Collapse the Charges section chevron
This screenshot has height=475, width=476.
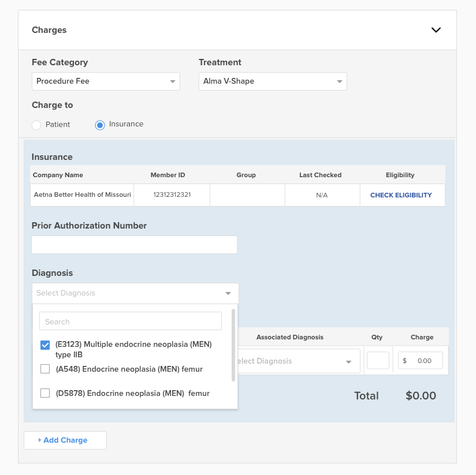(436, 30)
